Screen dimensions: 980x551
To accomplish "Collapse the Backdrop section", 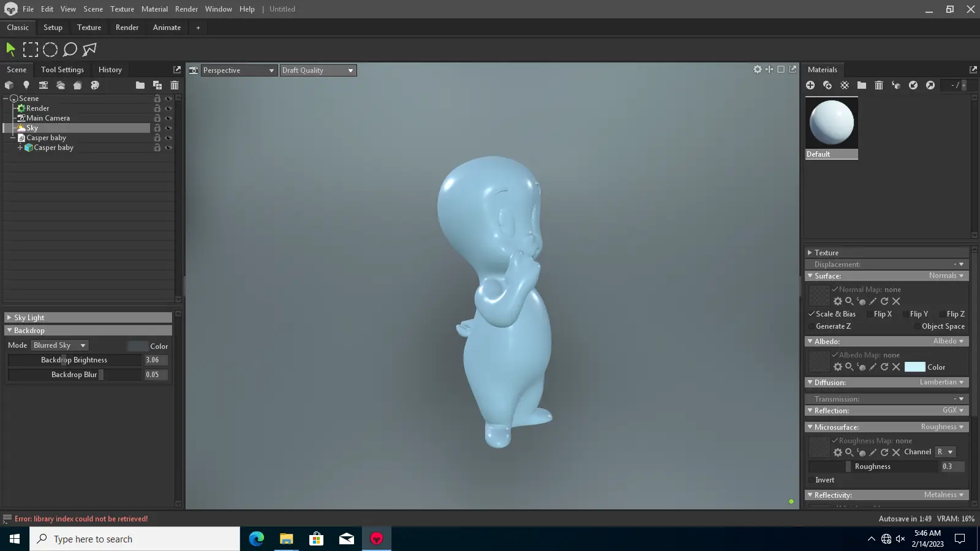I will [x=88, y=331].
